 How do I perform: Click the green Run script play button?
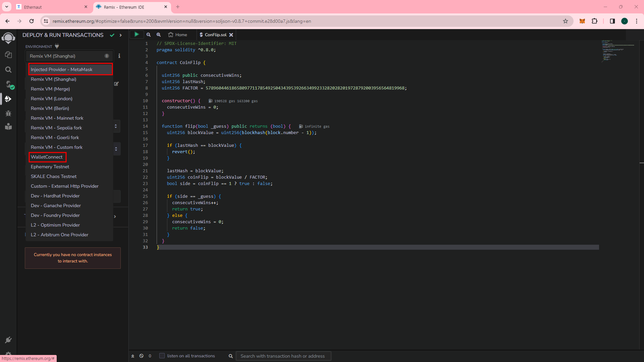pyautogui.click(x=137, y=35)
